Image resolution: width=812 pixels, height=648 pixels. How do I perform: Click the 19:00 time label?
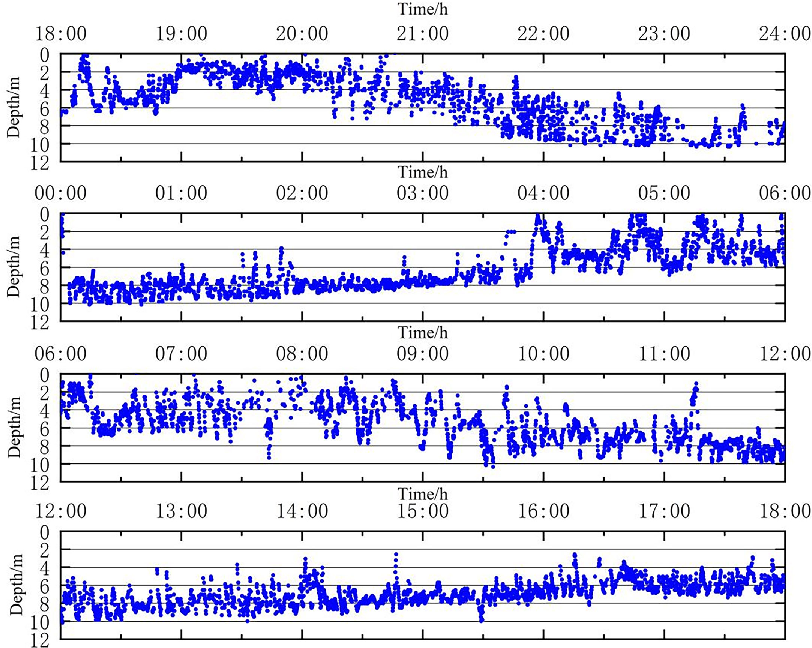182,34
